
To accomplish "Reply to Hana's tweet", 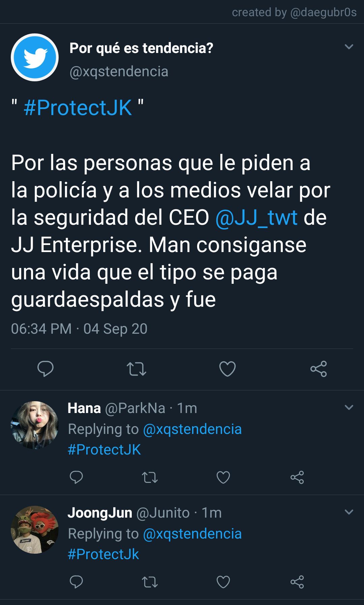I will pyautogui.click(x=76, y=477).
